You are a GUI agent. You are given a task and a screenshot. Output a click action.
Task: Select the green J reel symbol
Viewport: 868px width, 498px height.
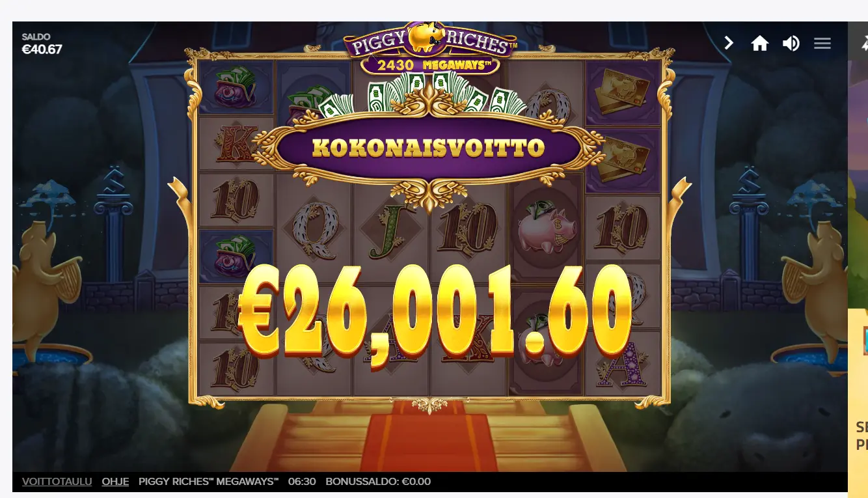click(x=390, y=230)
